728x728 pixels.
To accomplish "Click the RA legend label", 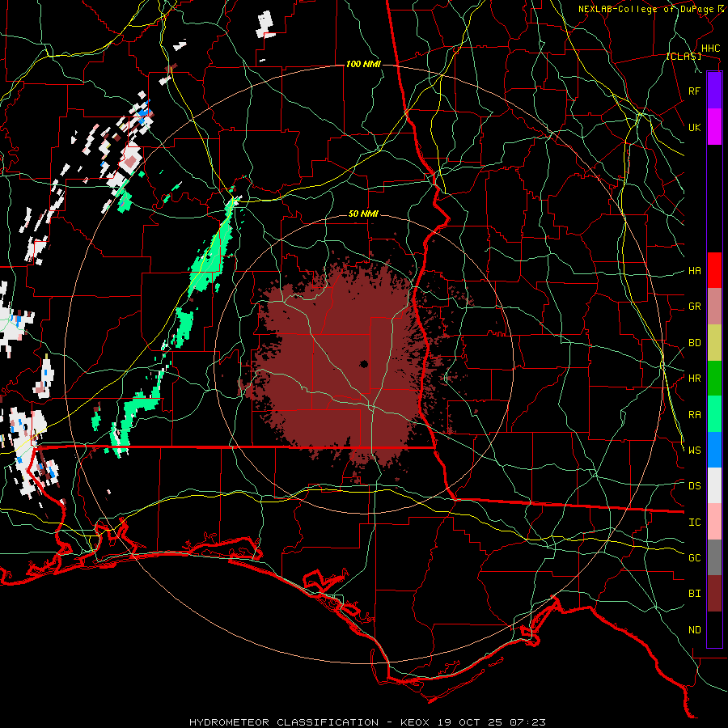I will (694, 415).
